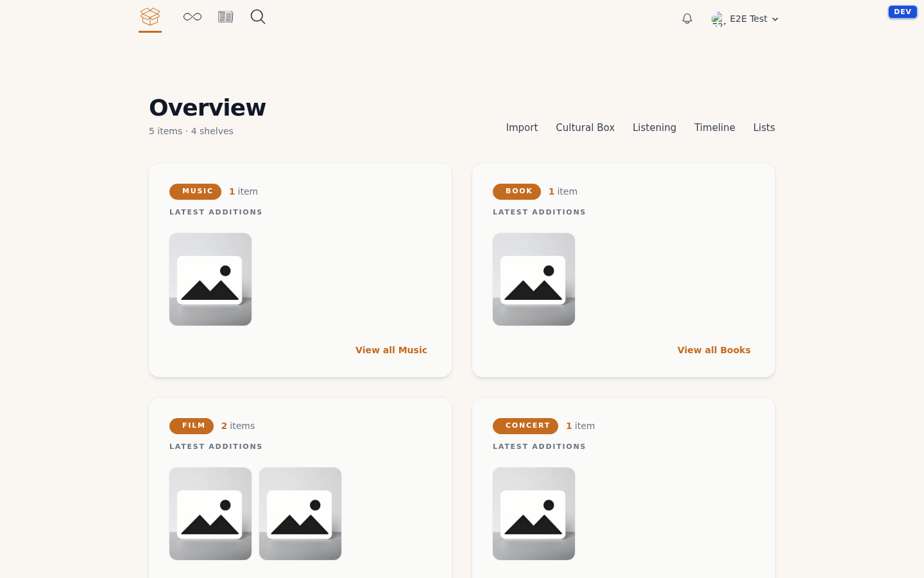Go to the Import page
This screenshot has width=924, height=578.
pos(522,128)
